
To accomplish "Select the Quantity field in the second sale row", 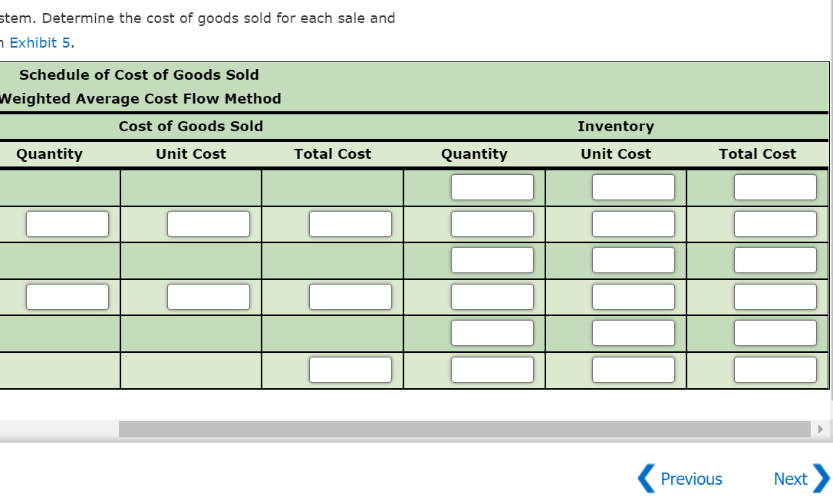I will 67,296.
